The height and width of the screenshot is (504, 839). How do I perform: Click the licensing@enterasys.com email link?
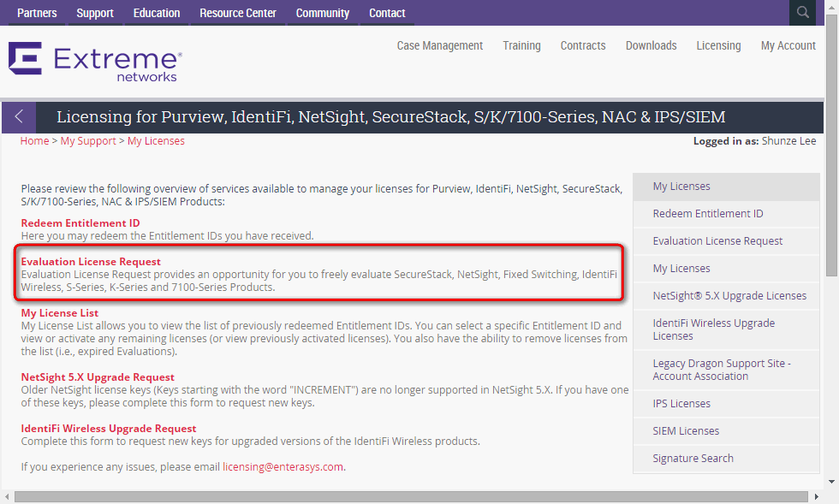(283, 466)
